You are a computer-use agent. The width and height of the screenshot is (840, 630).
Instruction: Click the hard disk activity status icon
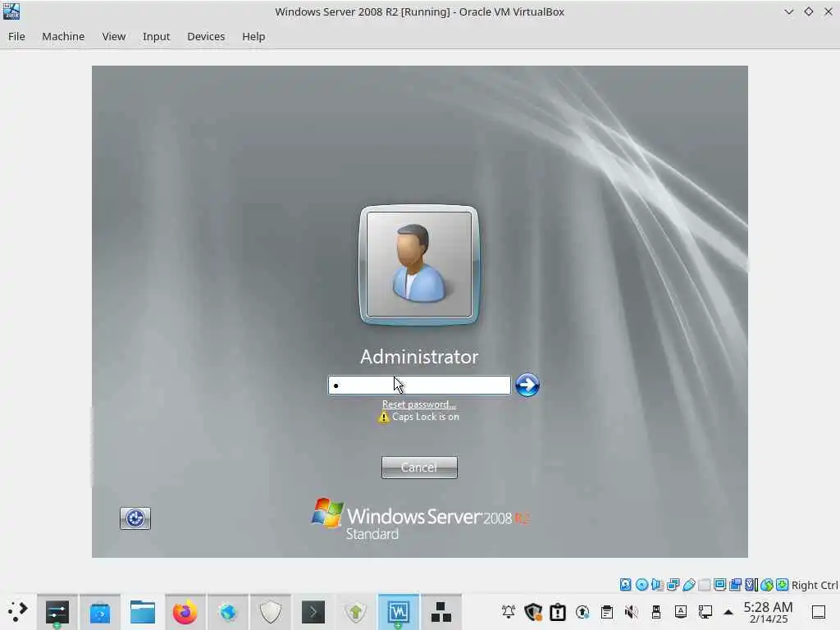625,584
